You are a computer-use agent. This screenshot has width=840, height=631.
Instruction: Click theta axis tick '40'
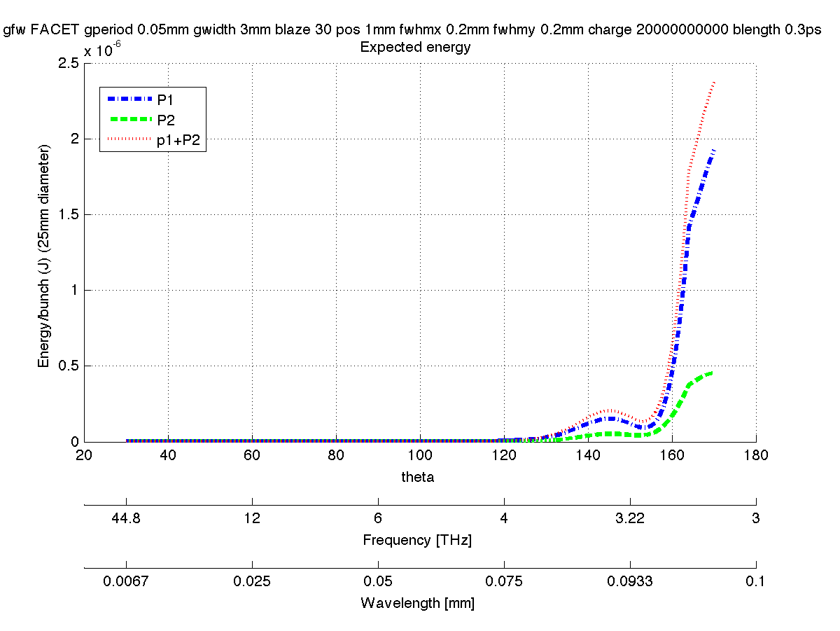(168, 455)
